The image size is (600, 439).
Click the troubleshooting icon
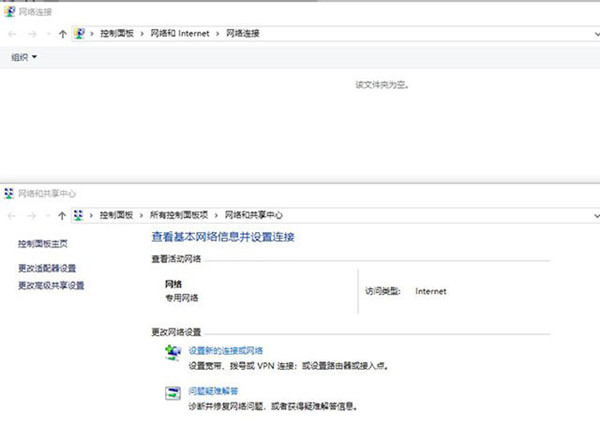pos(173,393)
